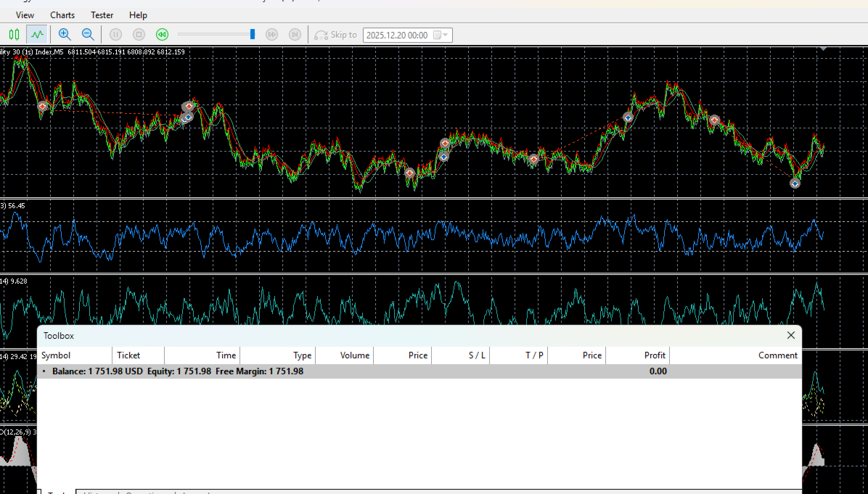
Task: Click the Skip to button
Action: pyautogui.click(x=335, y=35)
